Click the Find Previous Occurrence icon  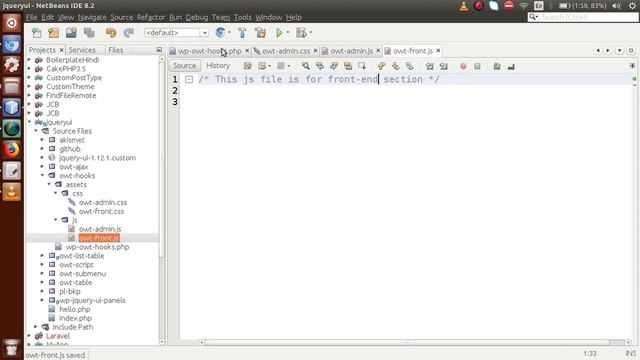pyautogui.click(x=320, y=66)
